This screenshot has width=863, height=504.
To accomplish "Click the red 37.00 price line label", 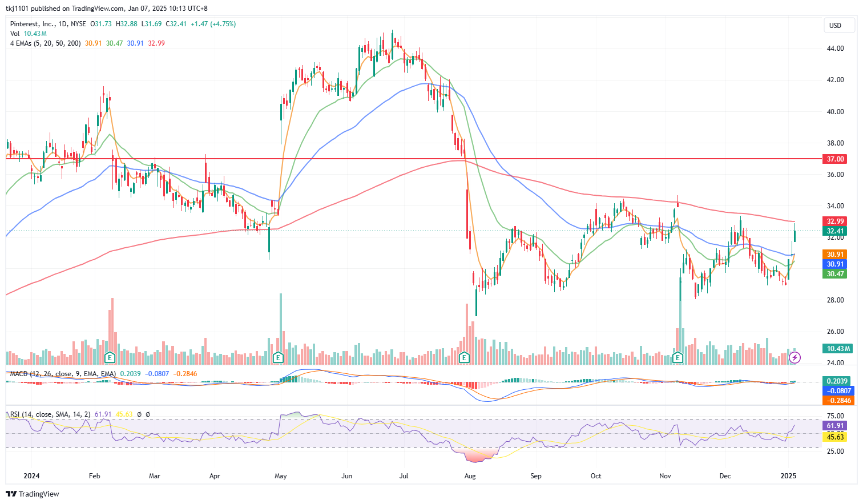I will (x=836, y=159).
